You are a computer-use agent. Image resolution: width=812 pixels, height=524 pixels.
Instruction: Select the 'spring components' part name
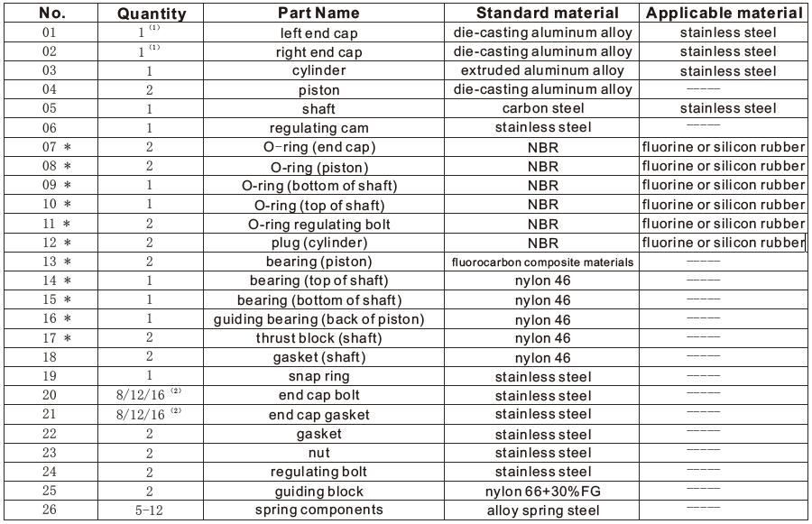point(318,510)
